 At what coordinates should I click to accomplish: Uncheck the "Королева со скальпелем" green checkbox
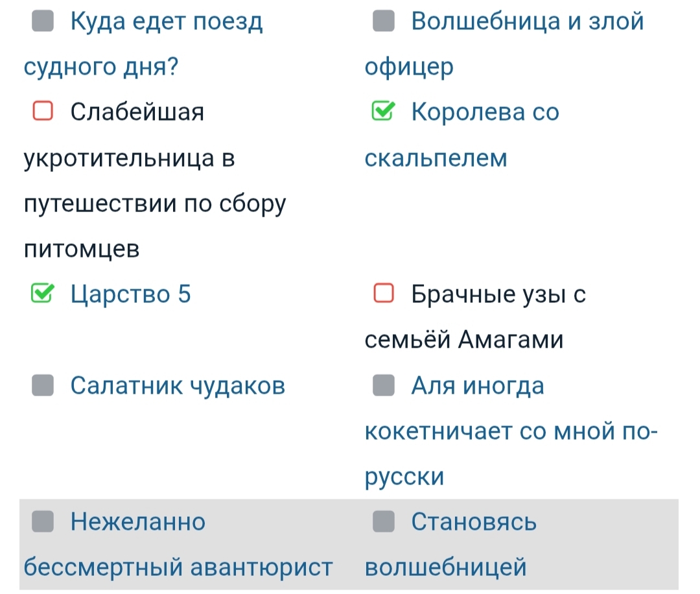click(x=384, y=112)
